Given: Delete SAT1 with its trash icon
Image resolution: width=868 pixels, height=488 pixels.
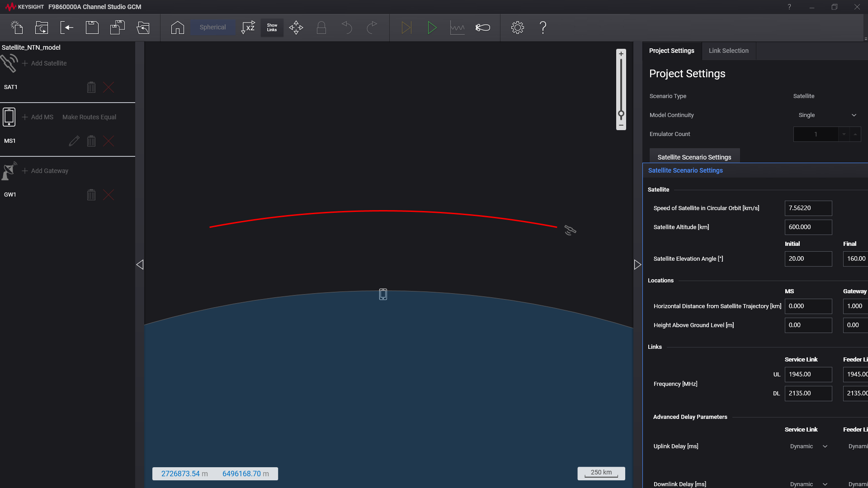Looking at the screenshot, I should (x=91, y=87).
